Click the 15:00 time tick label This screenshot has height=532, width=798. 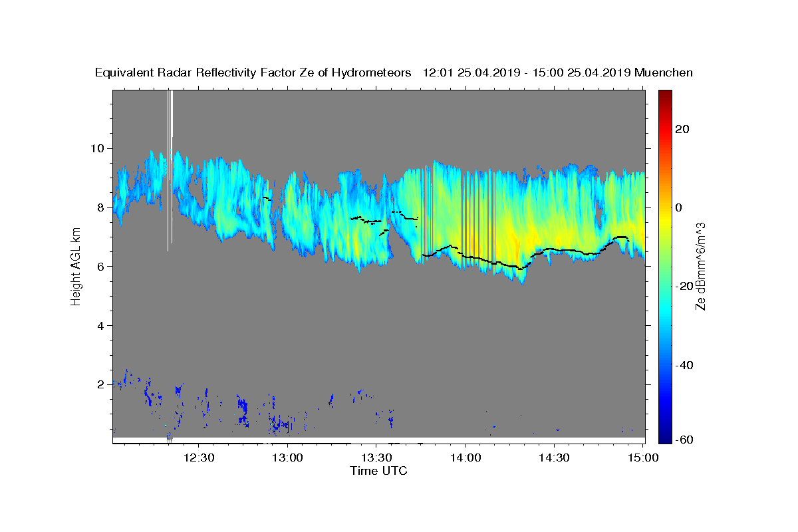642,458
